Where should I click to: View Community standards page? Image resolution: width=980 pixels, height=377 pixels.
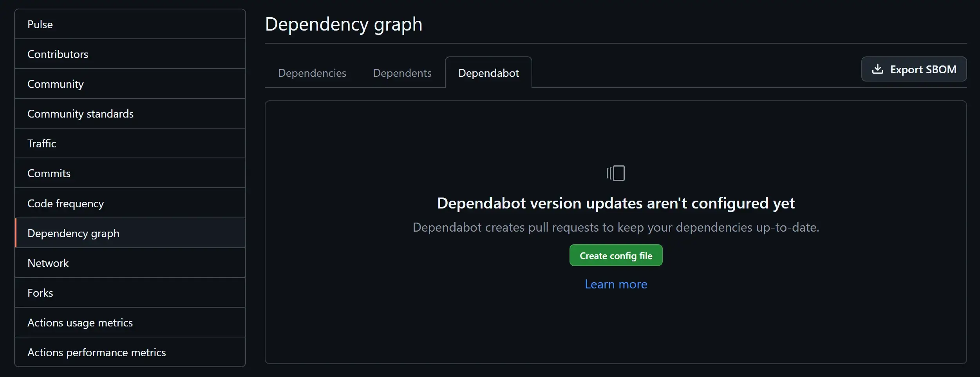[x=80, y=114]
